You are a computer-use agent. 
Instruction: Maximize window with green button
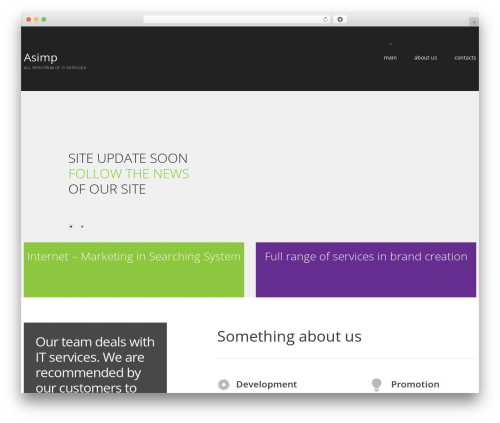[x=44, y=19]
